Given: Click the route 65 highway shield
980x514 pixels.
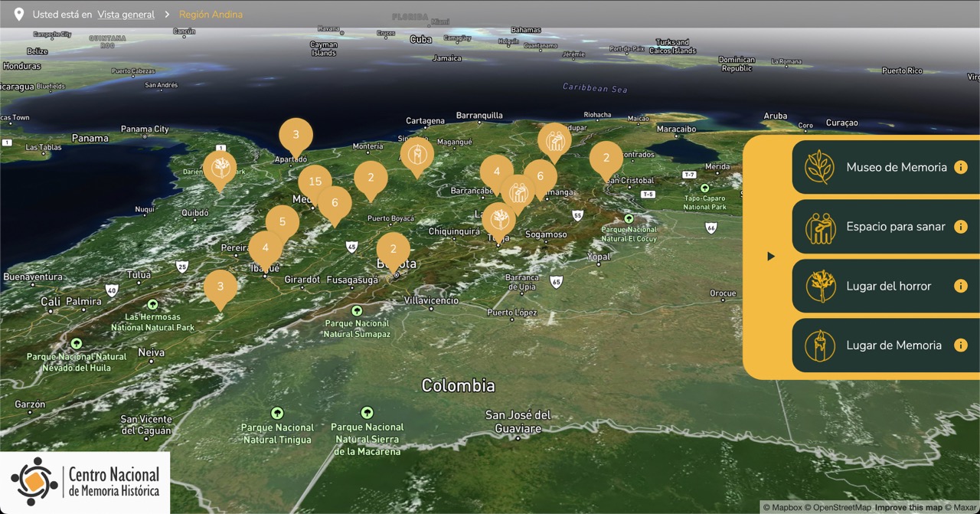Looking at the screenshot, I should pyautogui.click(x=557, y=282).
